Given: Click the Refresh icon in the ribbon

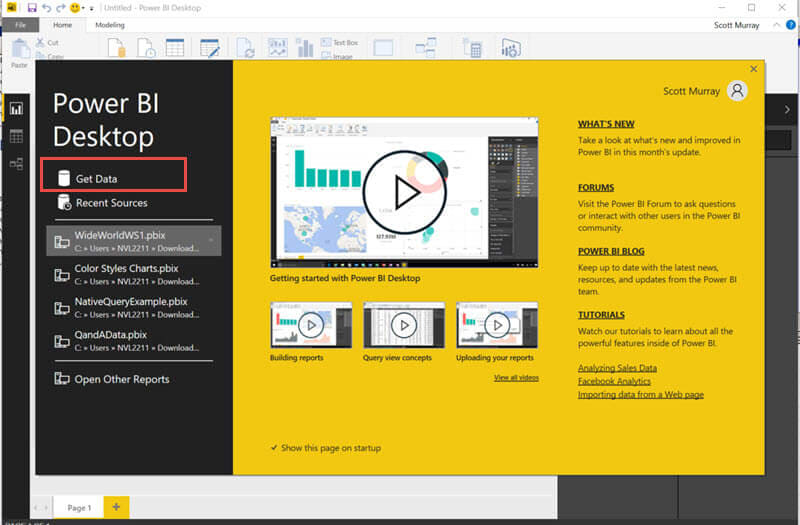Looking at the screenshot, I should (245, 47).
